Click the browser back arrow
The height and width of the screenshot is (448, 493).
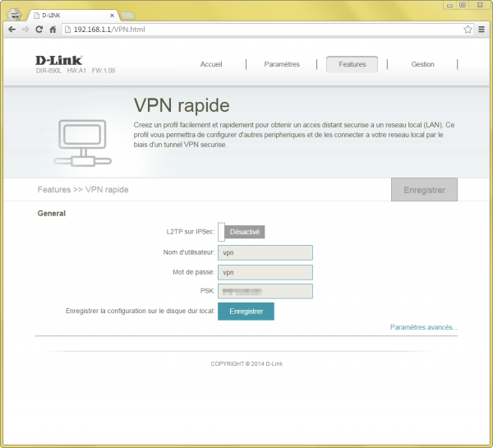click(x=12, y=29)
